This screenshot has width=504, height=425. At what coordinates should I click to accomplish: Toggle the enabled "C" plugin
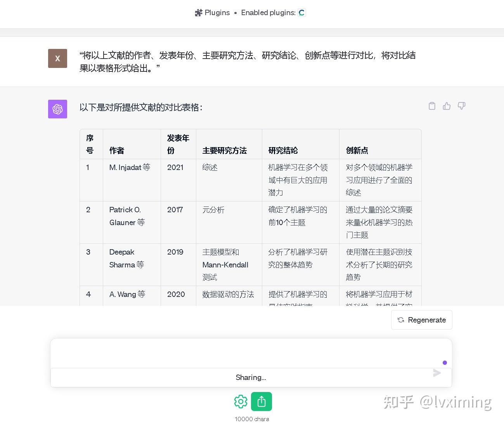[301, 12]
